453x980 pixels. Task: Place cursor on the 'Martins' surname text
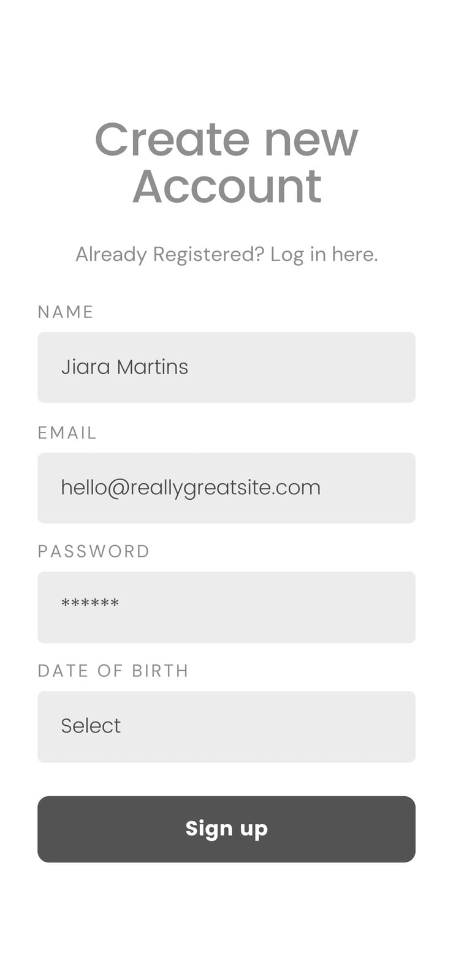pyautogui.click(x=152, y=367)
